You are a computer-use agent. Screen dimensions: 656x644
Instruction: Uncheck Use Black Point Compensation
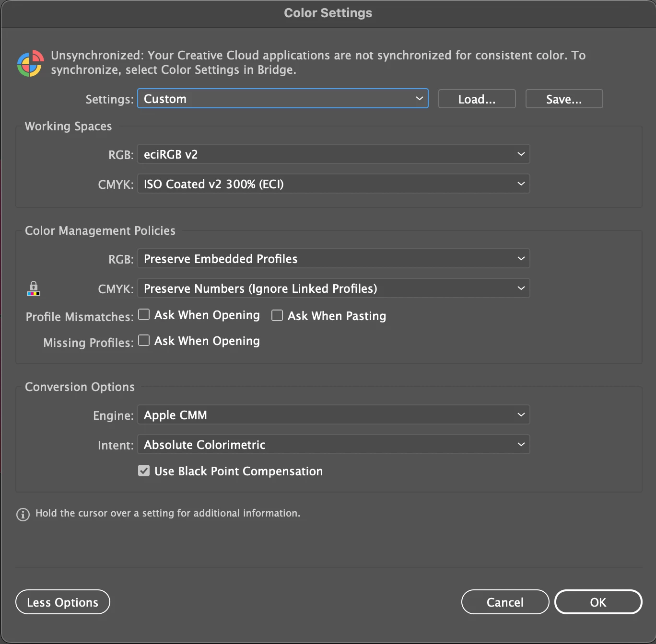coord(144,471)
